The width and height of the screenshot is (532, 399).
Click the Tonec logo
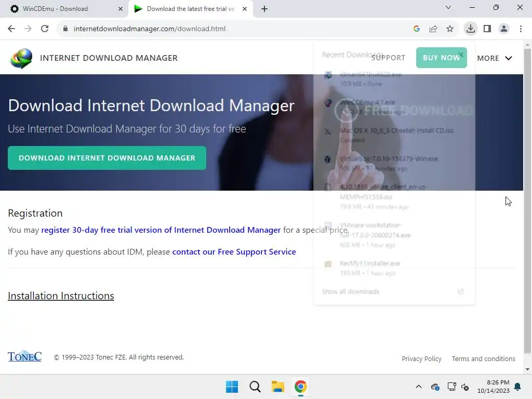(25, 356)
